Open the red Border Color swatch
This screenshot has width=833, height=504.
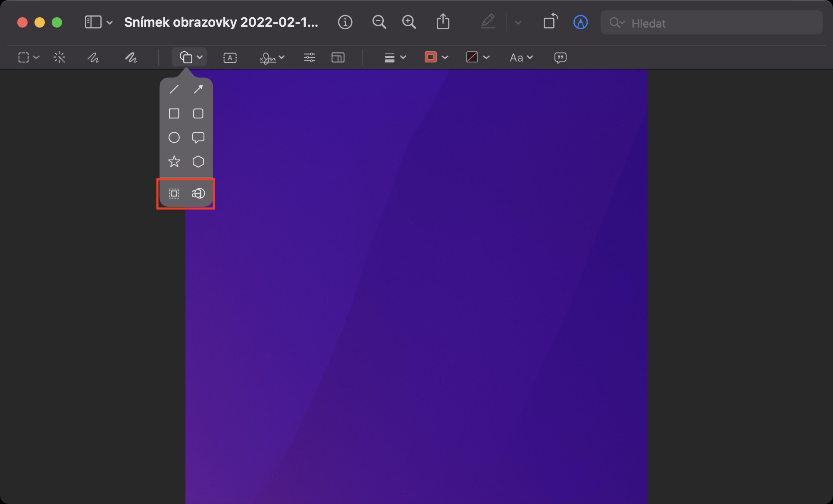(436, 57)
